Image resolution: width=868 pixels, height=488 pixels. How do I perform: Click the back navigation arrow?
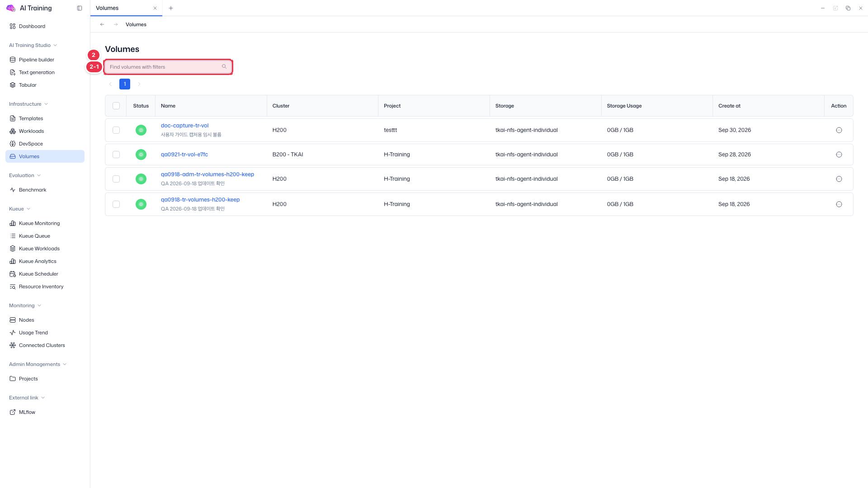102,24
